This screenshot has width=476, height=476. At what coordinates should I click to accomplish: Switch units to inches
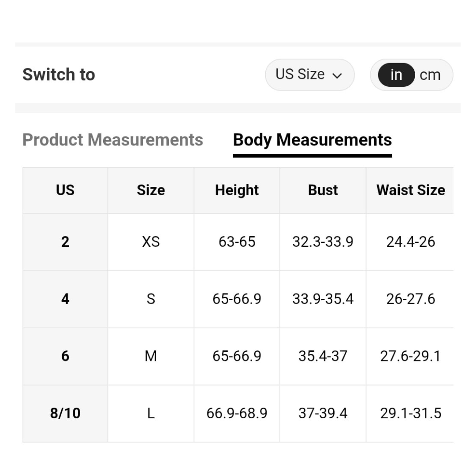(396, 75)
